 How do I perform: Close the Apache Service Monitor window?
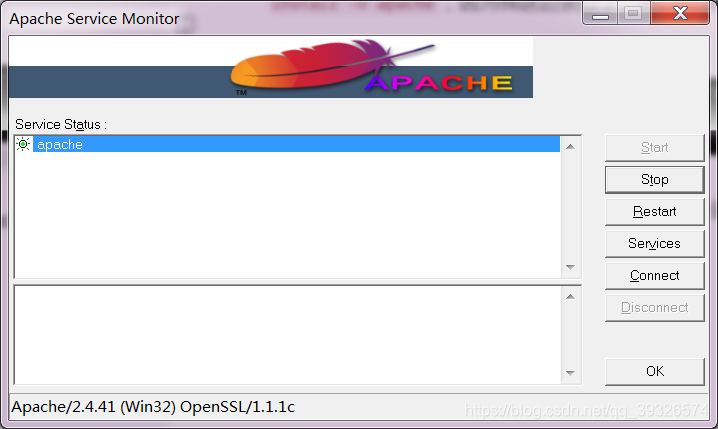point(680,14)
